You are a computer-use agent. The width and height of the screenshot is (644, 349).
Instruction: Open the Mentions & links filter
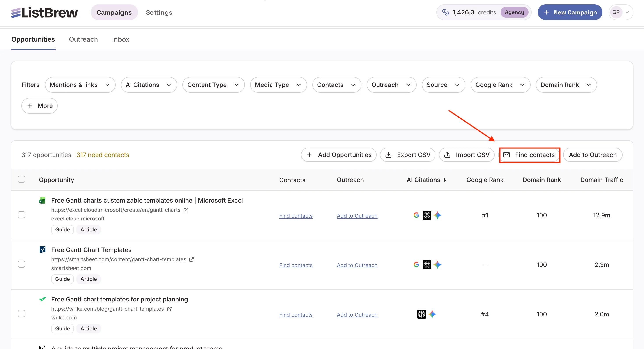[x=80, y=85]
